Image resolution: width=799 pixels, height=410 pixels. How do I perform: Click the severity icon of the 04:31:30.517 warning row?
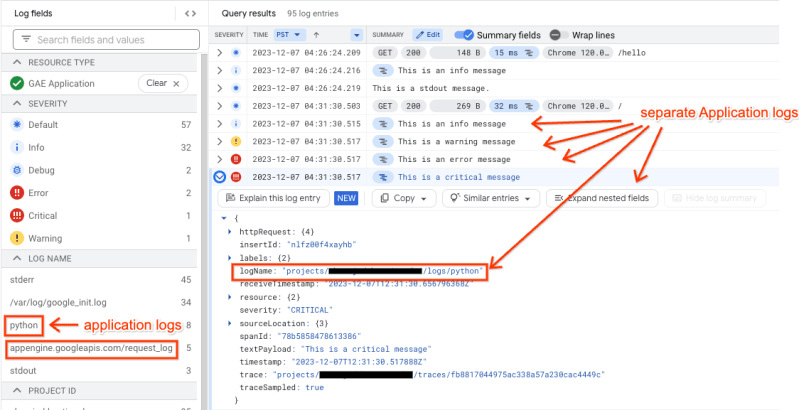235,142
